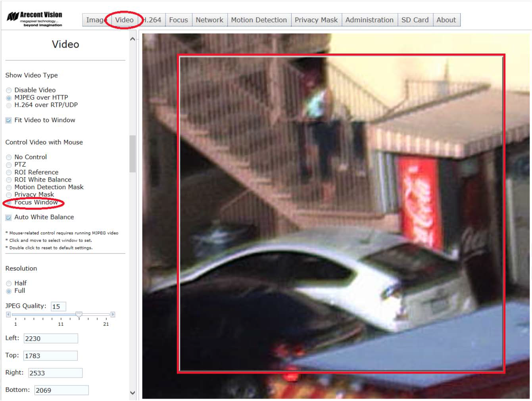The image size is (532, 401).
Task: Click inside the live video view
Action: pyautogui.click(x=336, y=216)
